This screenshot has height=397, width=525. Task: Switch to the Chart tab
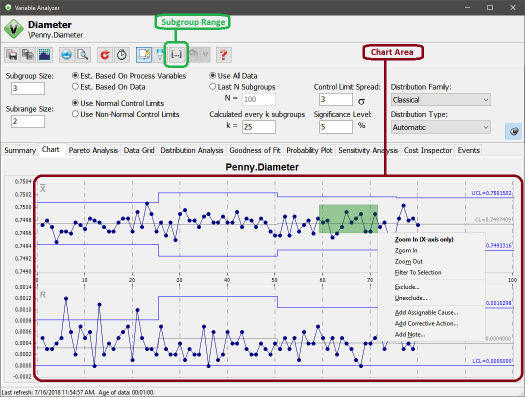51,150
